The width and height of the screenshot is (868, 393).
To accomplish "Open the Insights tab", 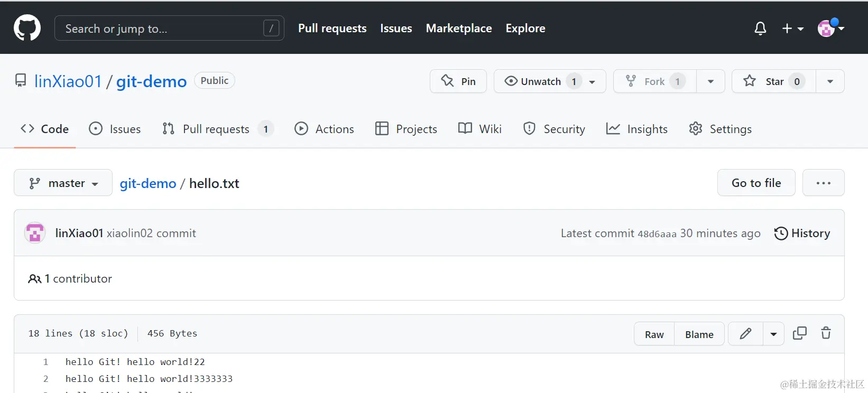I will coord(637,129).
